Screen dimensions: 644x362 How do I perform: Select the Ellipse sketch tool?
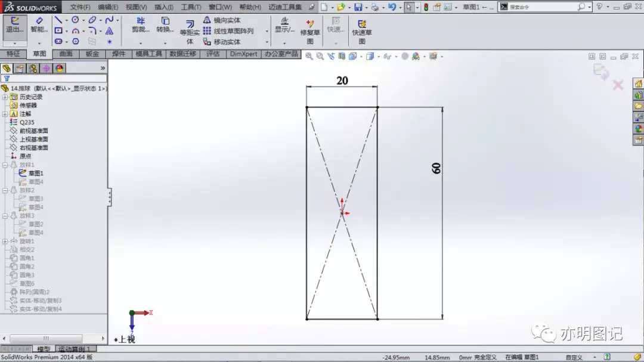coord(92,20)
